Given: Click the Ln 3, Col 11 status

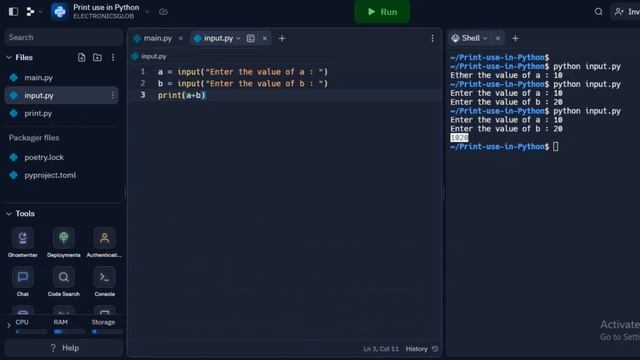Looking at the screenshot, I should (381, 349).
